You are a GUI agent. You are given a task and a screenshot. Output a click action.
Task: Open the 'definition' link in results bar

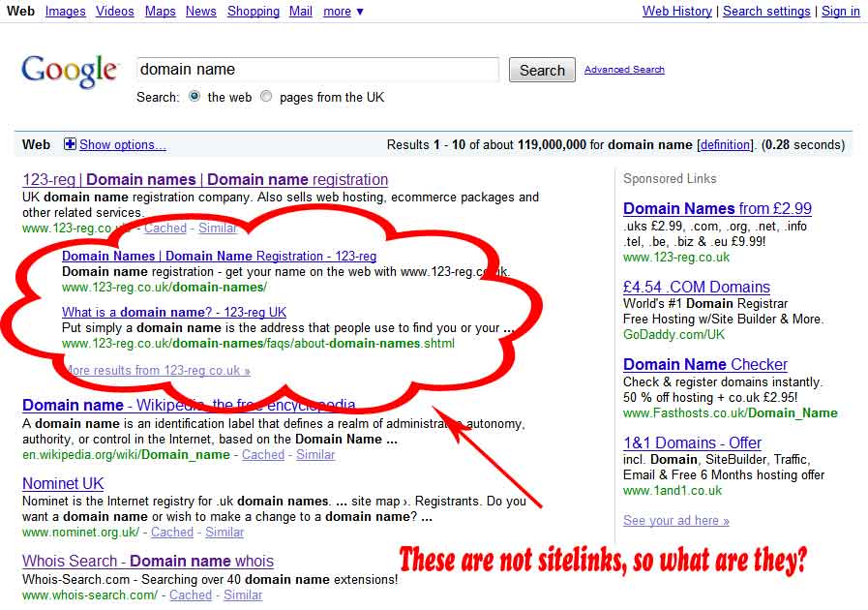[x=725, y=144]
